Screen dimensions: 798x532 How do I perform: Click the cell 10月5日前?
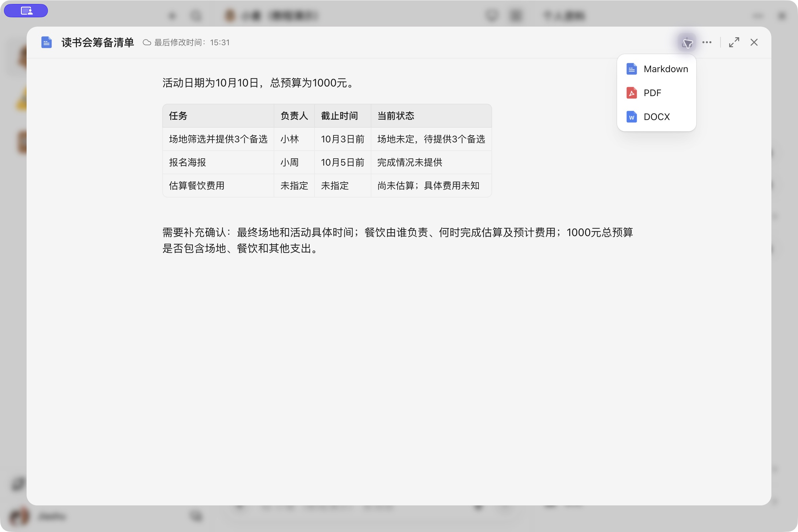point(343,163)
